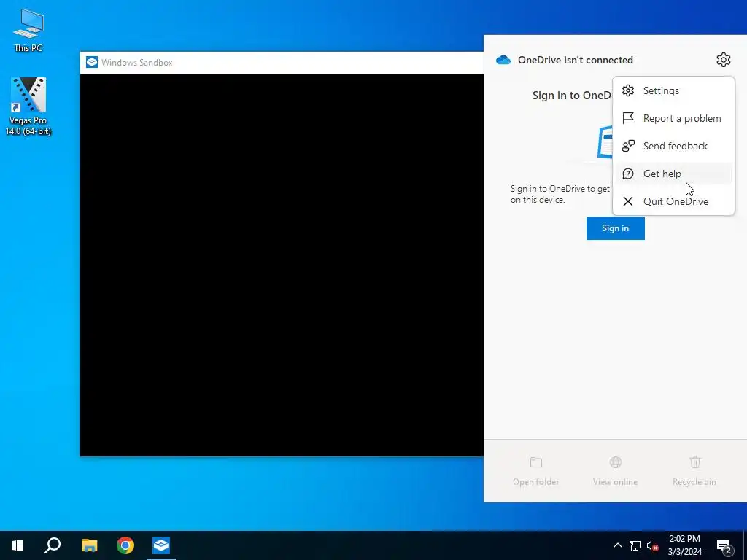Click the OneDrive cloud icon in header

pyautogui.click(x=503, y=60)
